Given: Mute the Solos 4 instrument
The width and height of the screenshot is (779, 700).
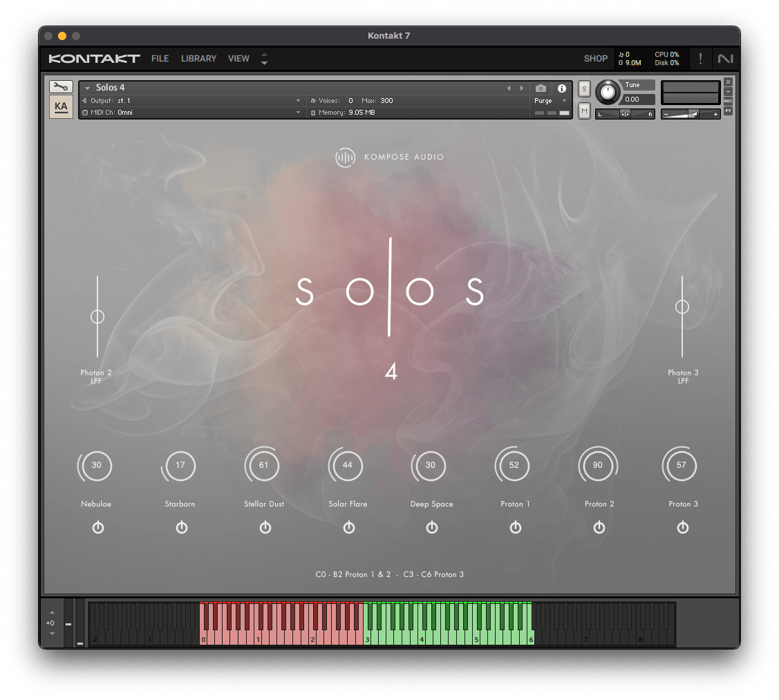Looking at the screenshot, I should 584,111.
